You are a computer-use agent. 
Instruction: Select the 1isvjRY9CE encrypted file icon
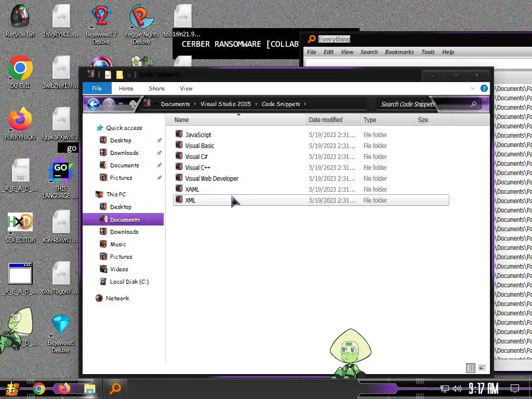pos(61,20)
